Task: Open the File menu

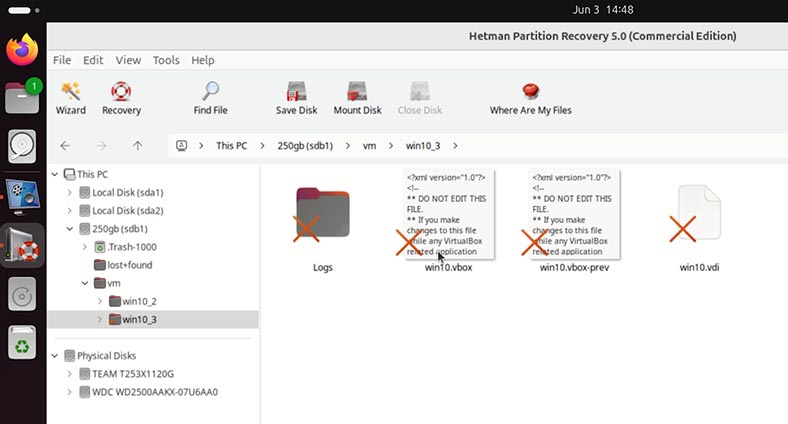Action: [x=62, y=60]
